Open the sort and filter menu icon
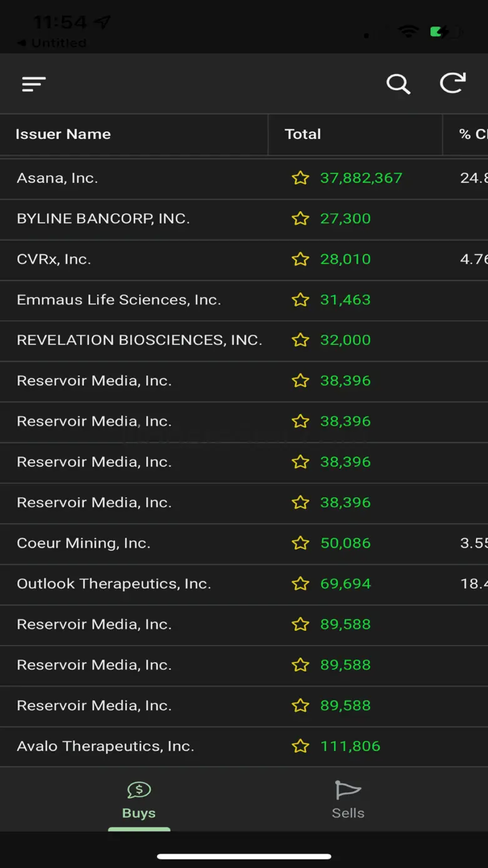Viewport: 488px width, 868px height. tap(34, 84)
